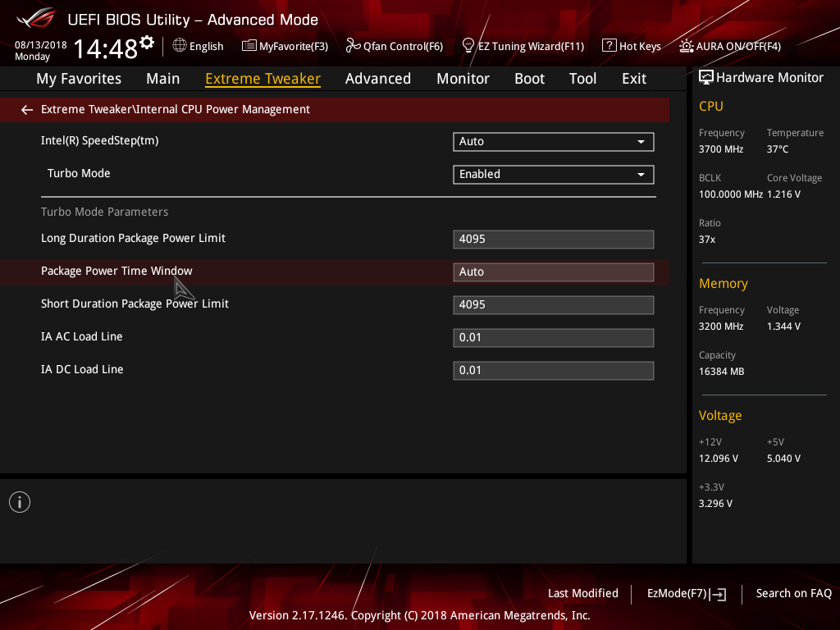Screen dimensions: 840x630
Task: Click the Turbo Mode Parameters heading
Action: click(x=104, y=212)
